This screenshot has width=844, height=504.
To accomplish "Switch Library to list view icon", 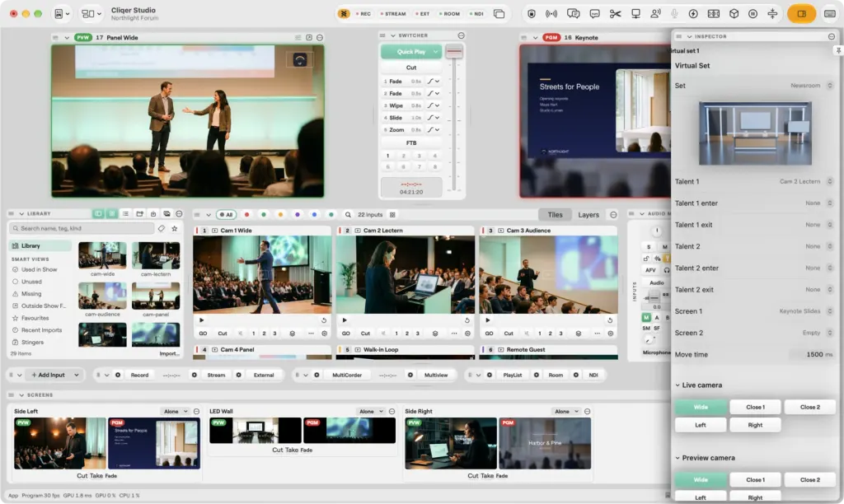I will click(x=125, y=214).
